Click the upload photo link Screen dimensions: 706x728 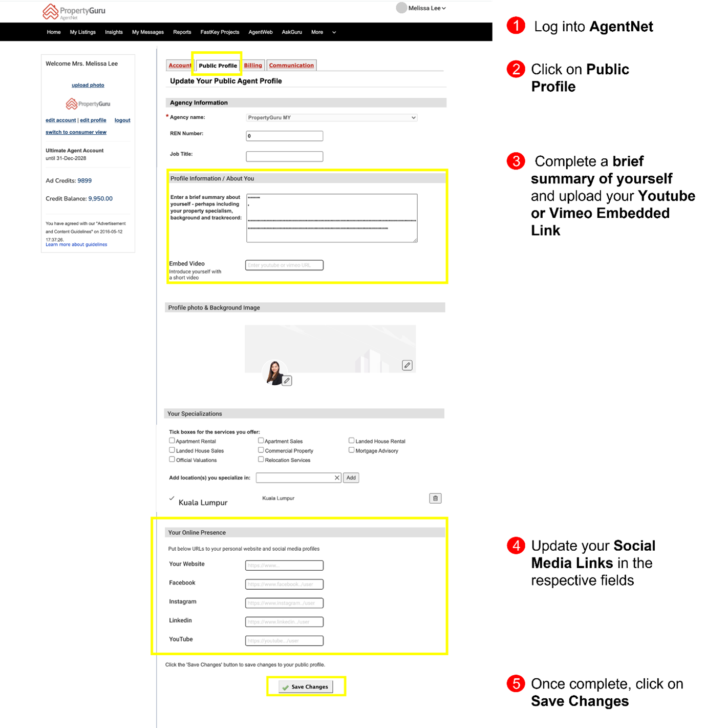[x=88, y=85]
